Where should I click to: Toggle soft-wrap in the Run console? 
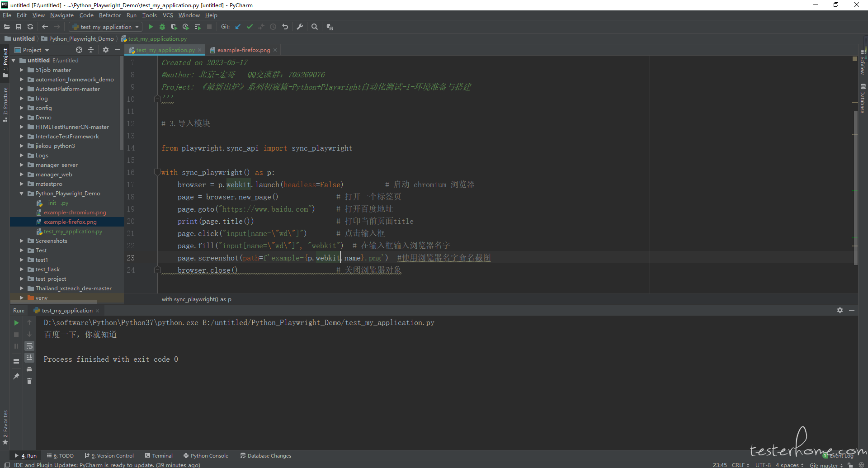(x=29, y=346)
